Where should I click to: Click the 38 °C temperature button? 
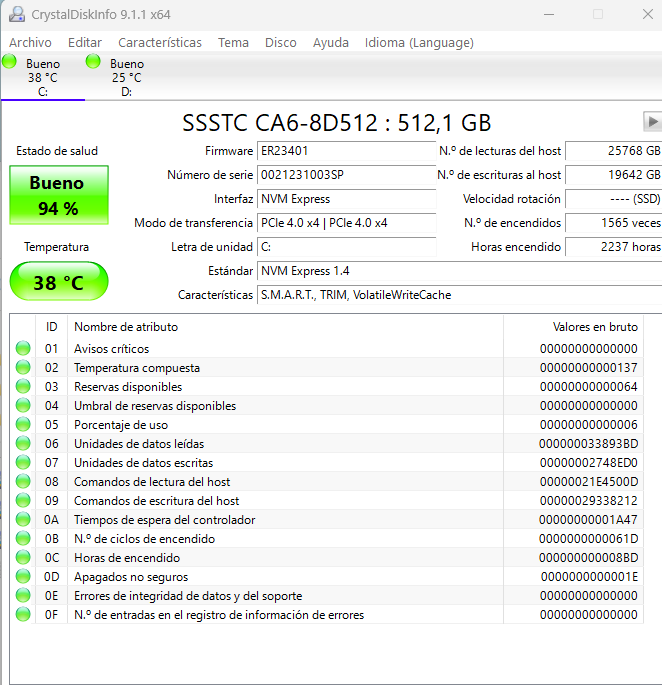[x=57, y=283]
